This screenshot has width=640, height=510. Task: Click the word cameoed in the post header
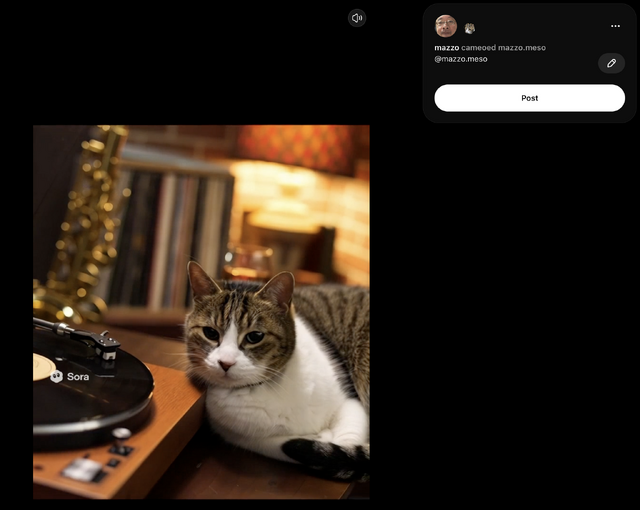pos(478,47)
